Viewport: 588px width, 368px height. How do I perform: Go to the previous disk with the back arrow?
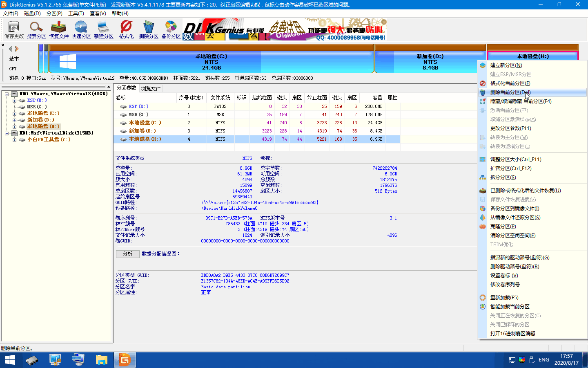click(11, 49)
